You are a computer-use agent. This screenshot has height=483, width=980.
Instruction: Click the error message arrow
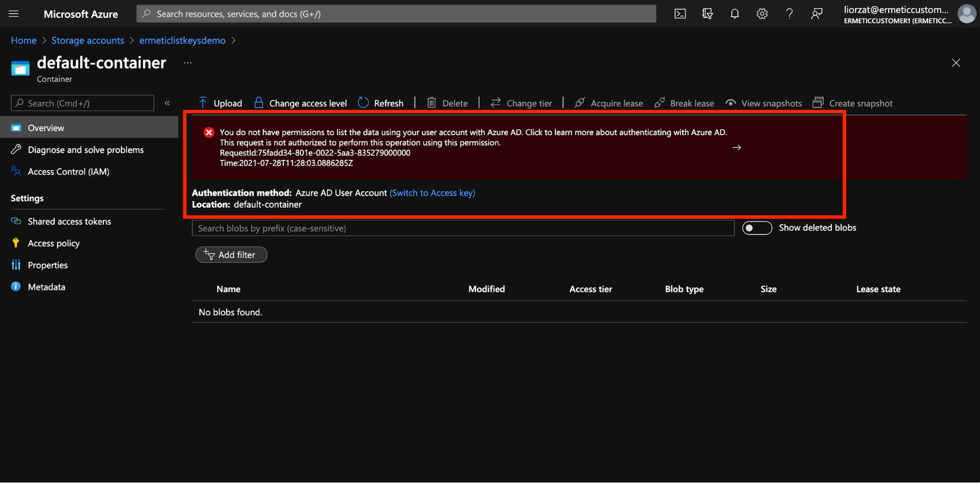[x=736, y=147]
